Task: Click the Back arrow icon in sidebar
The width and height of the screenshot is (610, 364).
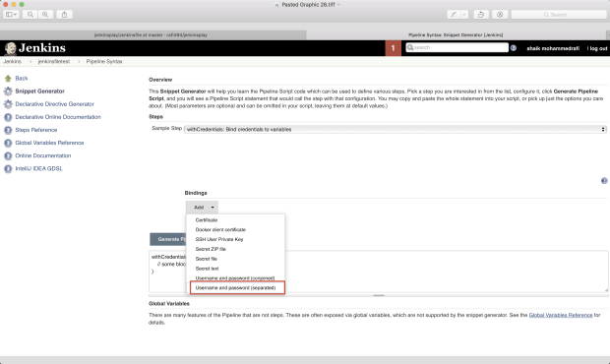Action: [x=8, y=78]
